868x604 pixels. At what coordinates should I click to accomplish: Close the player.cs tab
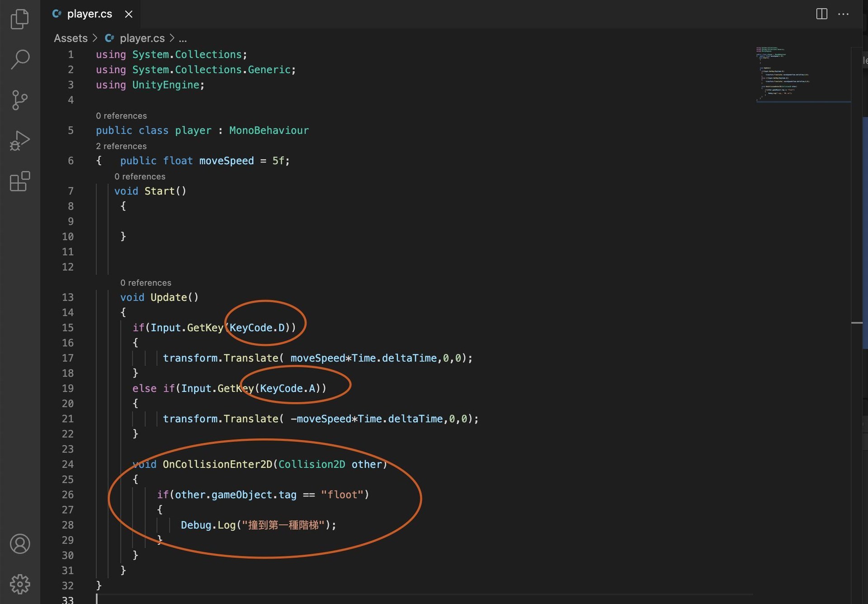pos(129,14)
